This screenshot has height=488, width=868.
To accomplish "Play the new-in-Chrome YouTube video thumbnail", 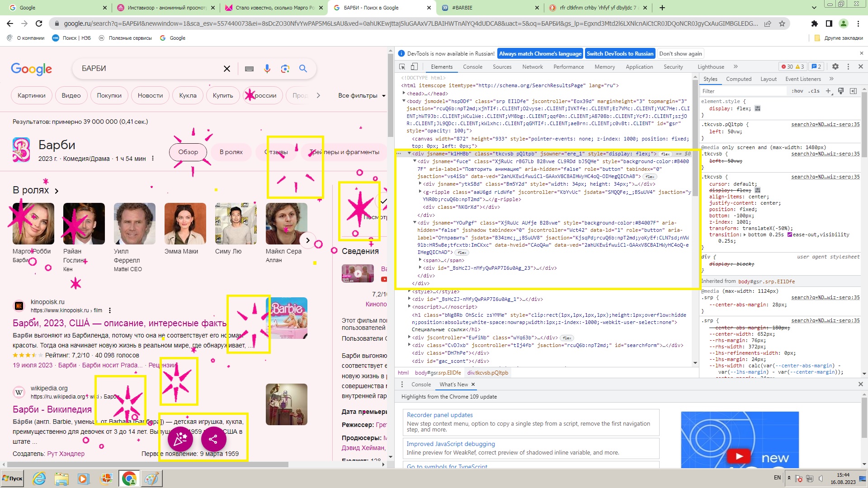I will pos(740,439).
